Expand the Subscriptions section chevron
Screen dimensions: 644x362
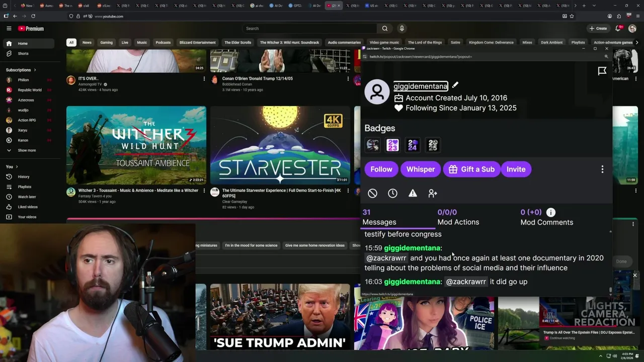click(x=35, y=70)
